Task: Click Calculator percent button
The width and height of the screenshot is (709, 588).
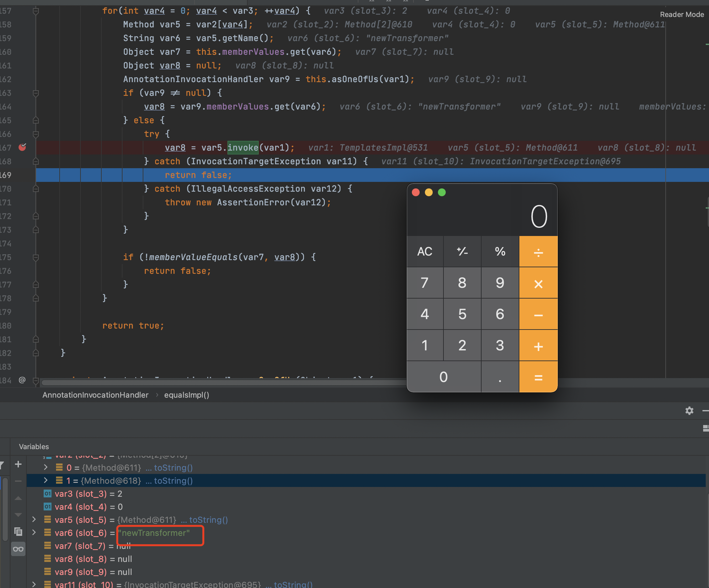Action: coord(500,251)
